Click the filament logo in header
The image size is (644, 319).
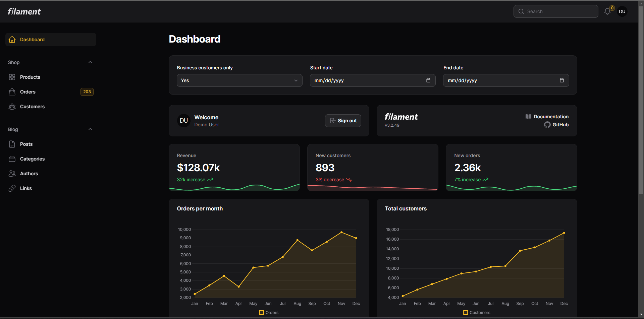(x=24, y=11)
